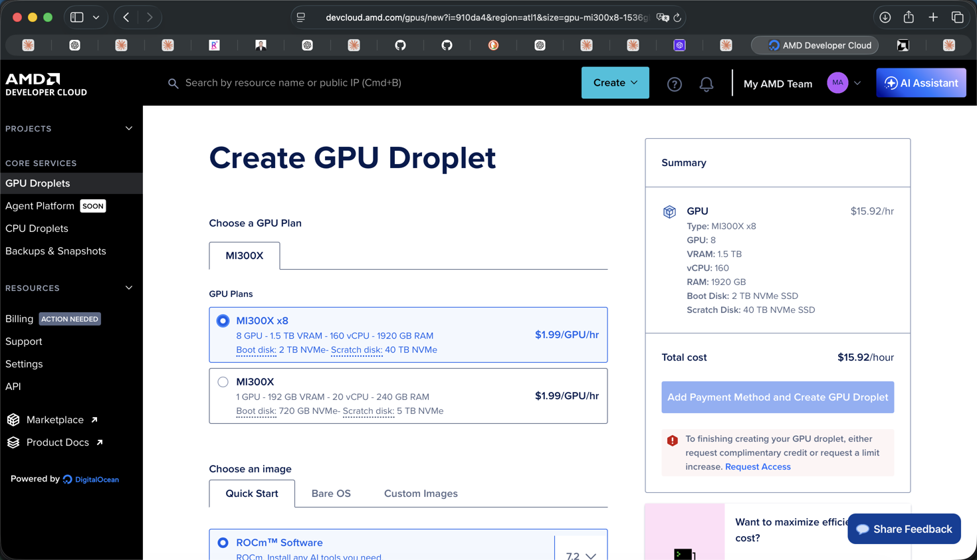Viewport: 977px width, 560px height.
Task: Click the AMD Developer Cloud logo
Action: pos(46,84)
